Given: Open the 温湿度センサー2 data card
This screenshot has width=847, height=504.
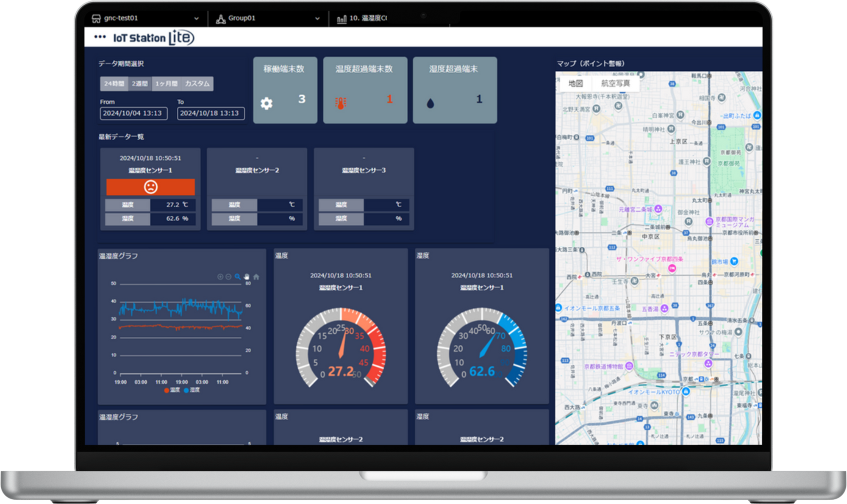Looking at the screenshot, I should coord(257,189).
